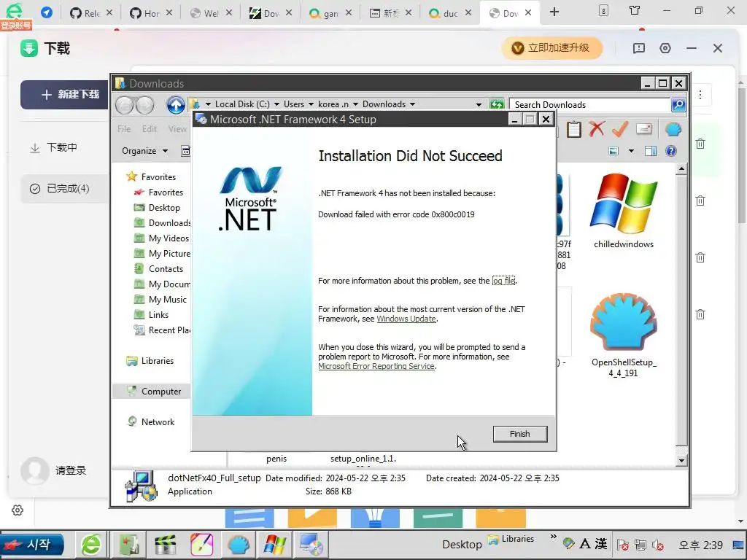This screenshot has height=560, width=747.
Task: Open the chilledwindows file
Action: (624, 211)
